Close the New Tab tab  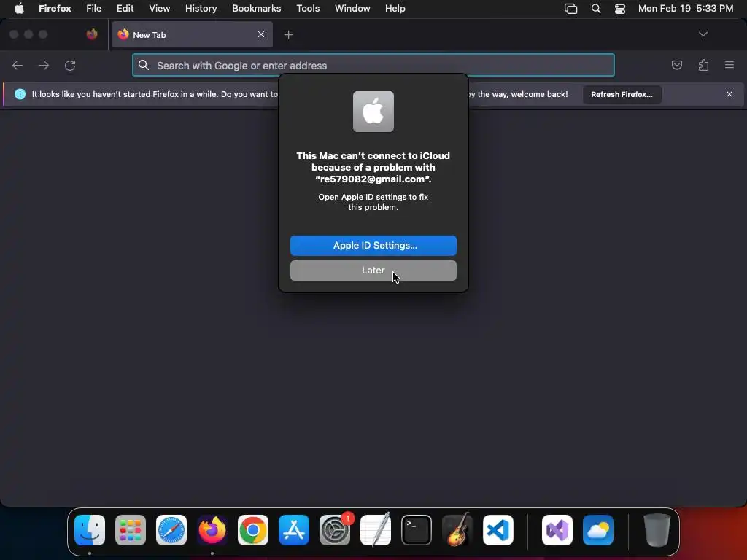coord(261,34)
